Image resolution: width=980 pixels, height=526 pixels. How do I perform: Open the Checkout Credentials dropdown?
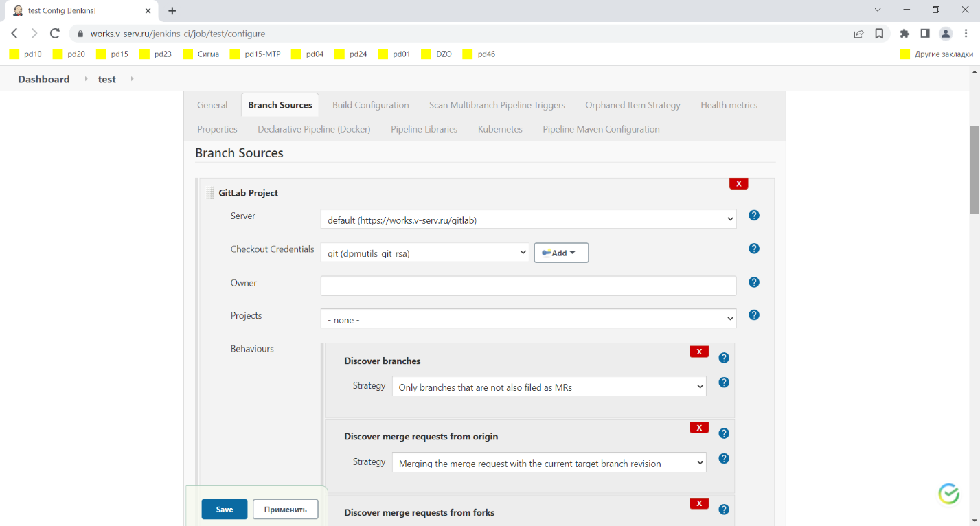pyautogui.click(x=424, y=253)
